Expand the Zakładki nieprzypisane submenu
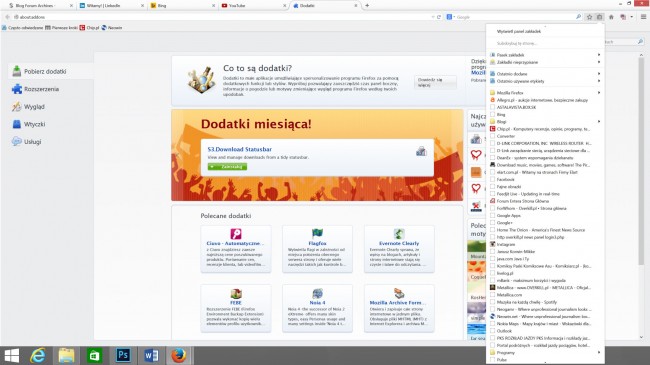This screenshot has height=365, width=650. click(x=545, y=62)
